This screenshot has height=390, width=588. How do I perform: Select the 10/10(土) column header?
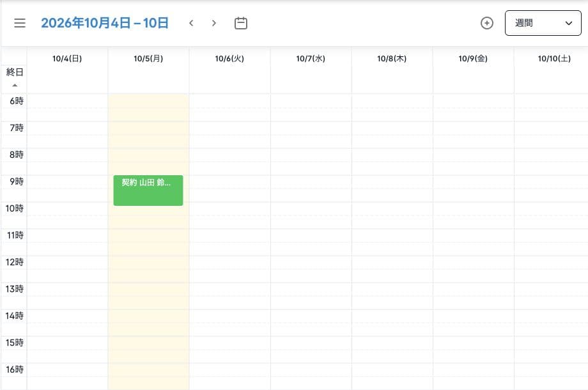(x=554, y=59)
